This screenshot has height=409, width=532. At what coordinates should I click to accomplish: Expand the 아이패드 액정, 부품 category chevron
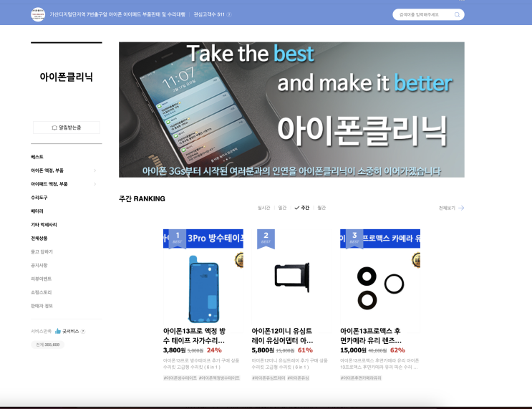click(x=95, y=184)
